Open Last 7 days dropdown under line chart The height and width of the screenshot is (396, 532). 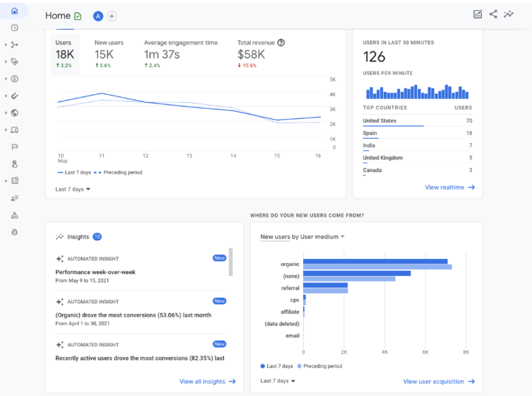(x=73, y=189)
